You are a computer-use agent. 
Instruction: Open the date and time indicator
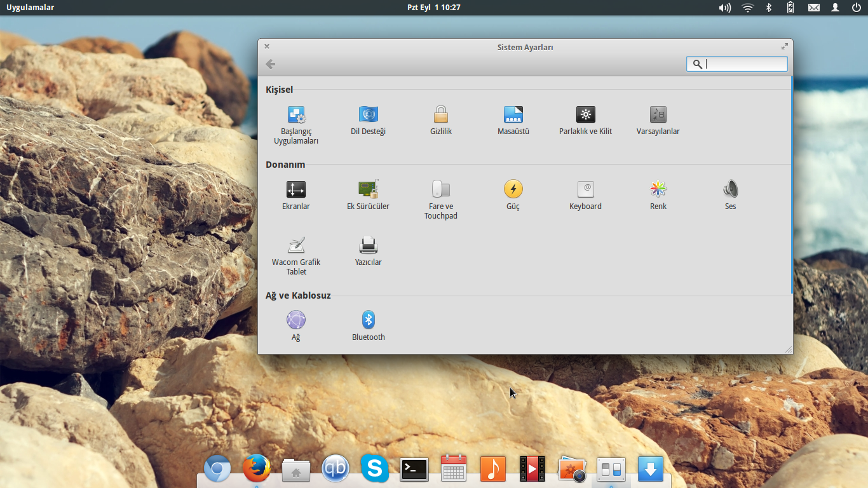coord(434,8)
